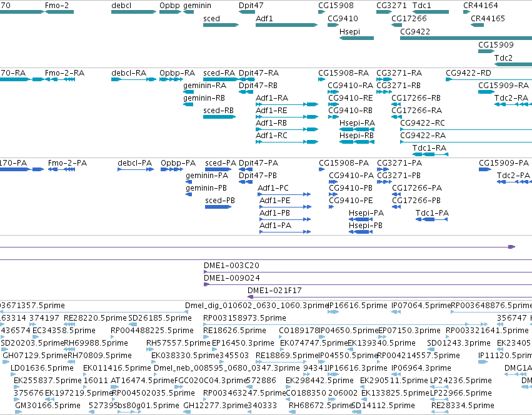Click protein Opbp-PA
532x415 pixels.
point(172,169)
